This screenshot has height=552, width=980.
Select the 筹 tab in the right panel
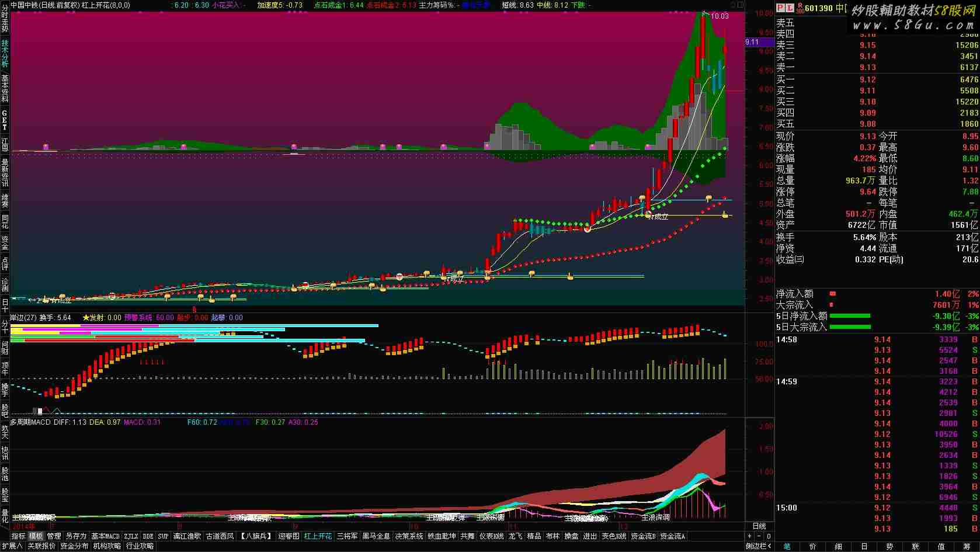point(967,546)
